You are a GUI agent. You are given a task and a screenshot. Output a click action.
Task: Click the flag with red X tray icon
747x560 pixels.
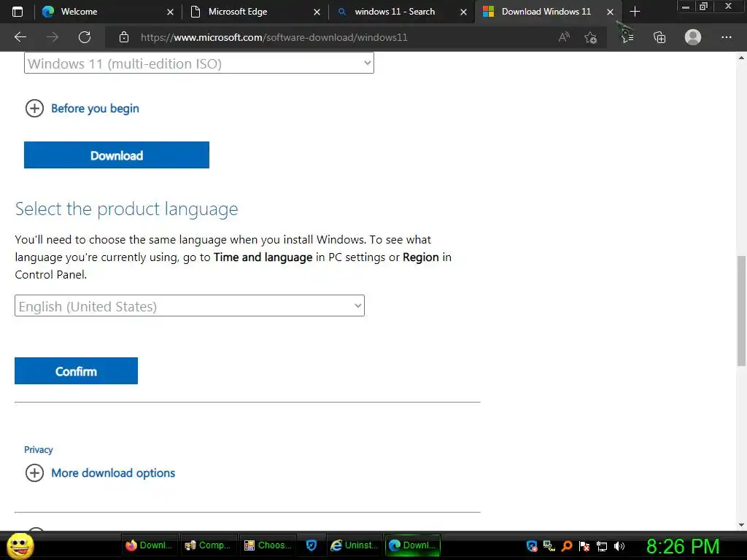tap(584, 546)
